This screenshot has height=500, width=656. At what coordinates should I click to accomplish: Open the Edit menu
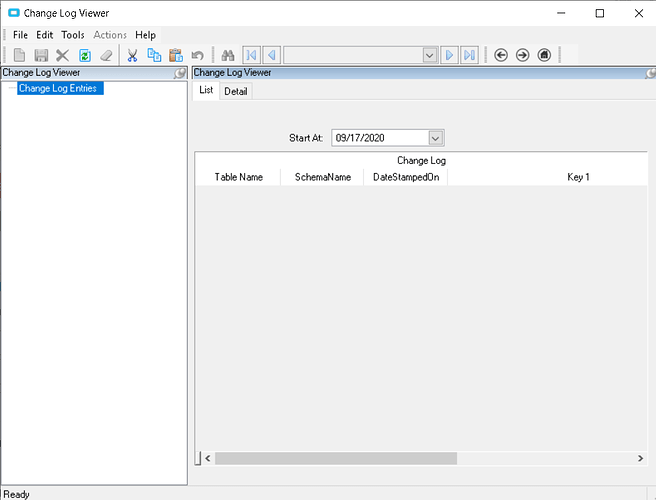coord(44,35)
